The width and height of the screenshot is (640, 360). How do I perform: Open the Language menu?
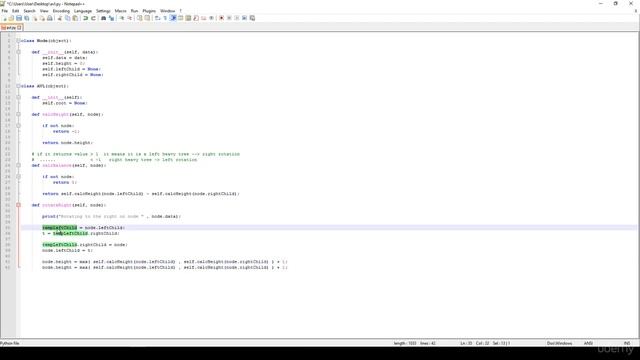click(x=83, y=11)
